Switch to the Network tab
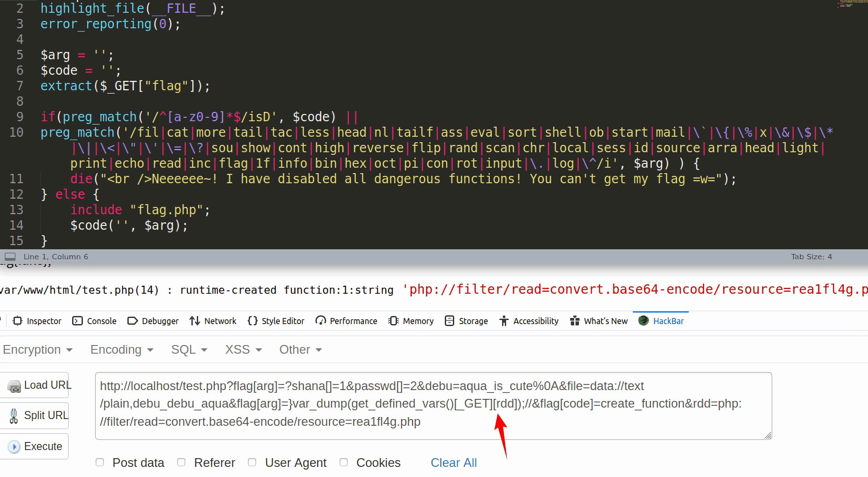The image size is (868, 477). pos(213,321)
